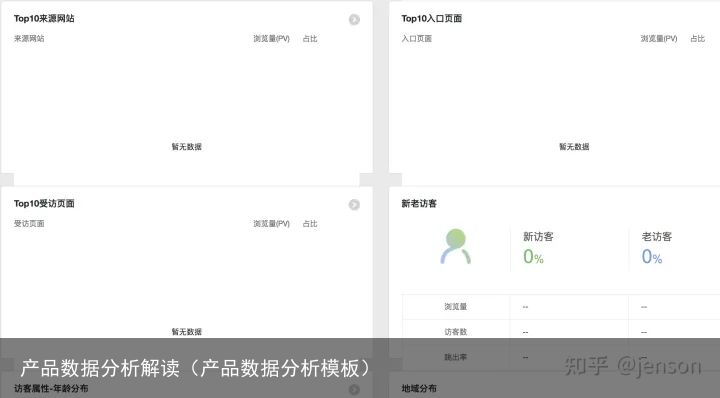This screenshot has width=720, height=398.
Task: Click 浏览量(PV) header in Top10入口页面
Action: pos(659,39)
